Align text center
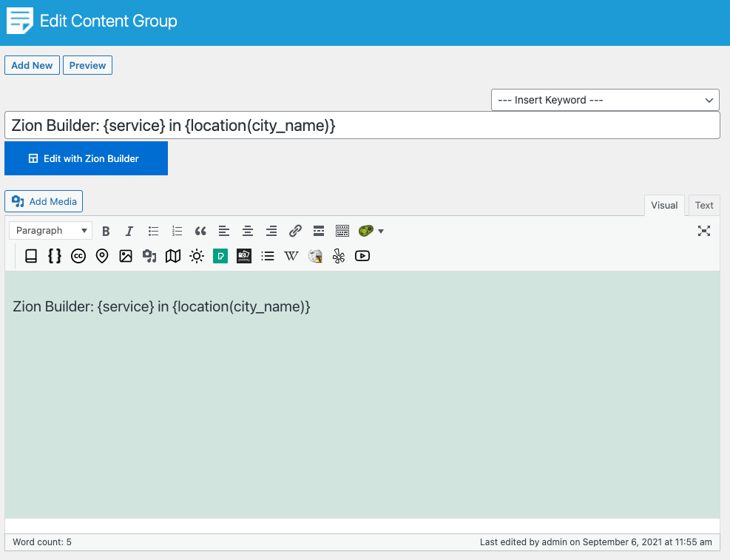This screenshot has width=730, height=560. pyautogui.click(x=248, y=231)
